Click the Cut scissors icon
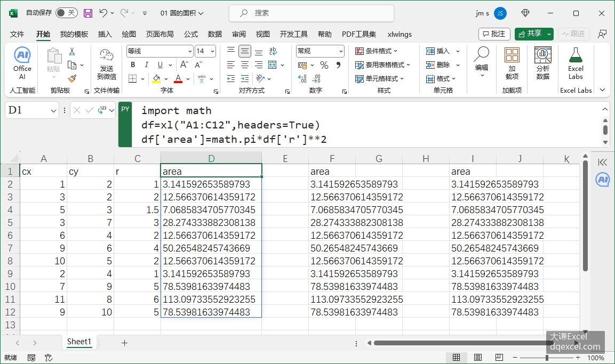This screenshot has width=615, height=364. 72,51
